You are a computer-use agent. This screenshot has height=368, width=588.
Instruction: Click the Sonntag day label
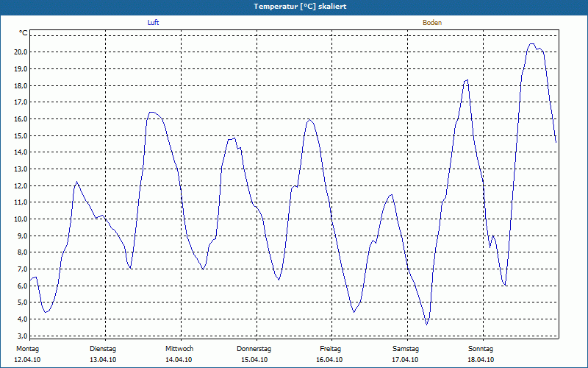pos(481,349)
